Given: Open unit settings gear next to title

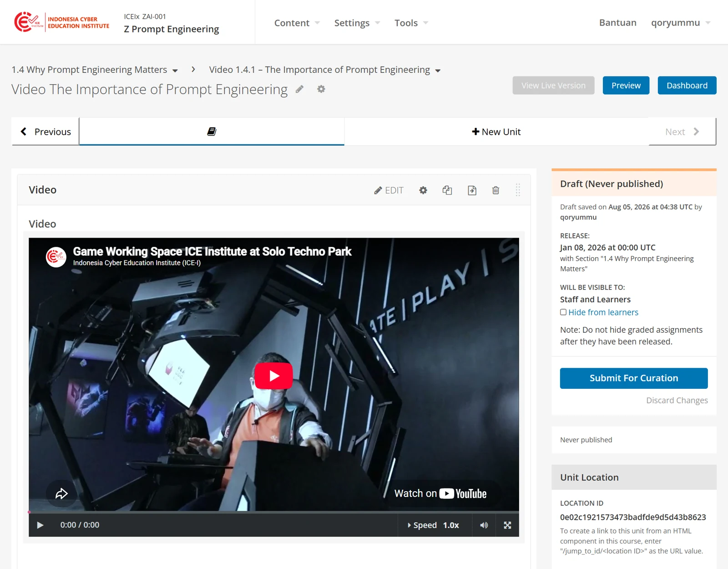Looking at the screenshot, I should click(321, 89).
